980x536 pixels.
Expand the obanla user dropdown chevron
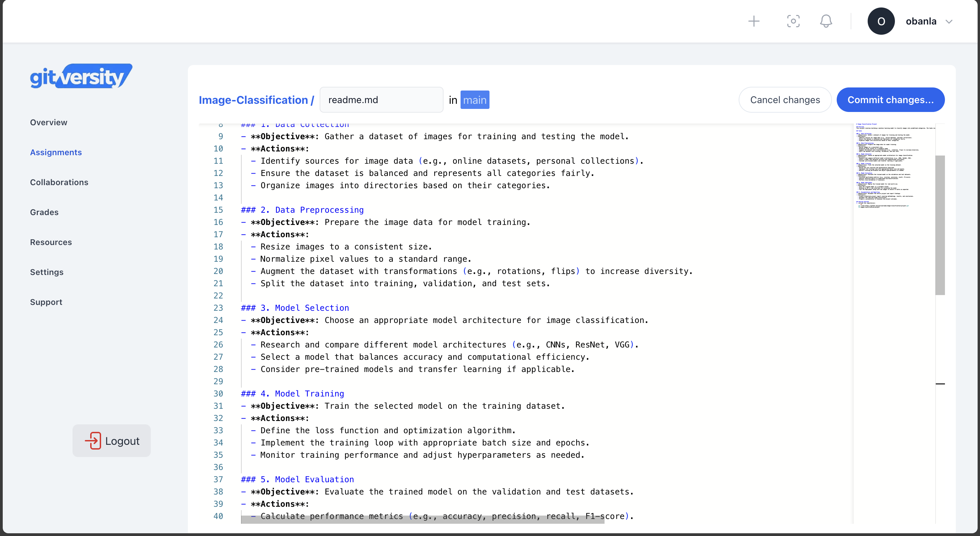949,22
